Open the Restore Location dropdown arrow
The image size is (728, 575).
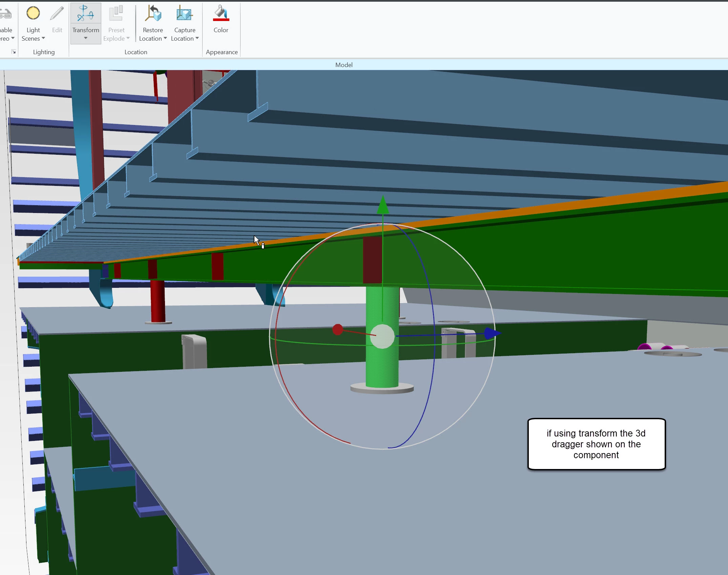coord(165,38)
